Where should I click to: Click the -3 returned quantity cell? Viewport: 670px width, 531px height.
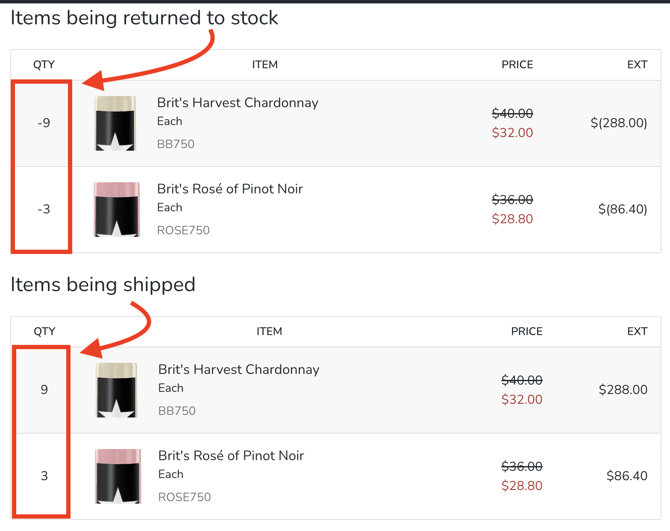[x=44, y=209]
